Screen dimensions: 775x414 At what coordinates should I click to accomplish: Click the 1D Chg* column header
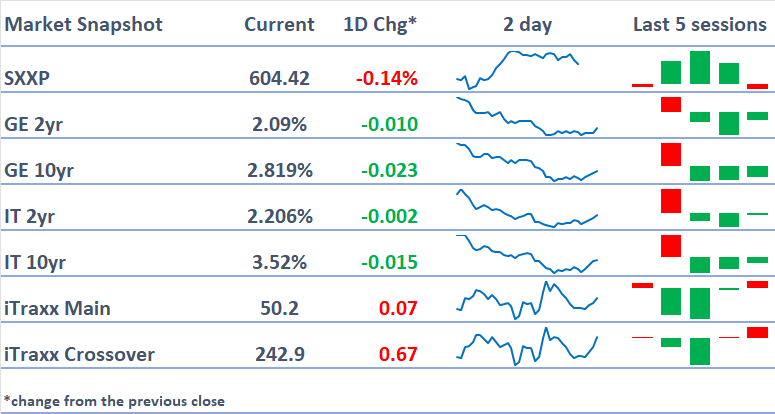coord(379,25)
